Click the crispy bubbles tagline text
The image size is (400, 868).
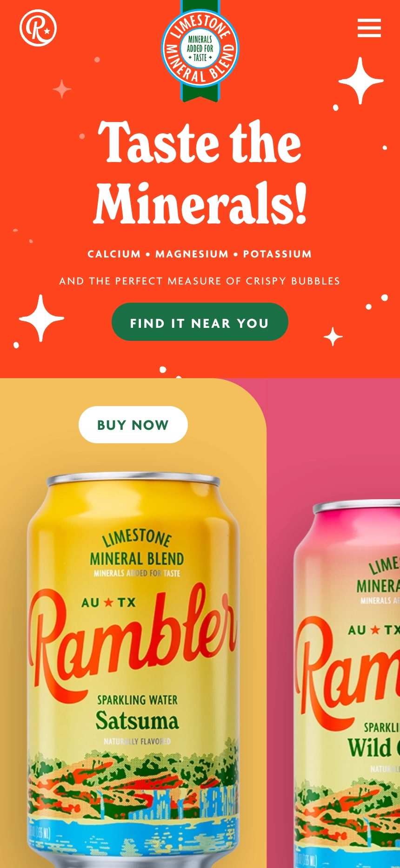pyautogui.click(x=200, y=281)
